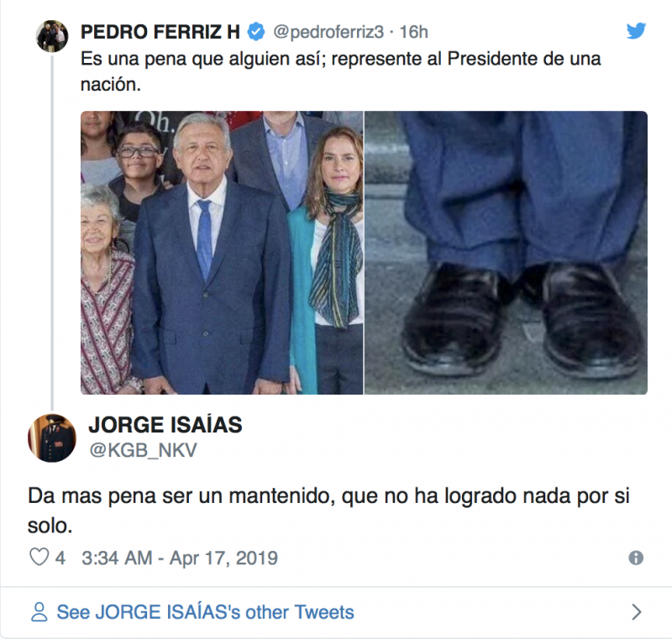This screenshot has height=639, width=672.
Task: Click the quoted tweet text about Presidente
Action: click(x=341, y=71)
